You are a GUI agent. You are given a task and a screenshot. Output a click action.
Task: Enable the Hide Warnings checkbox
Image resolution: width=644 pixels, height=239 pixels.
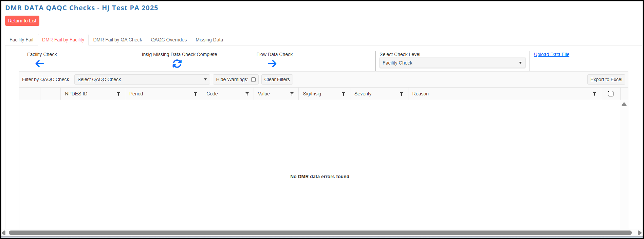coord(253,79)
